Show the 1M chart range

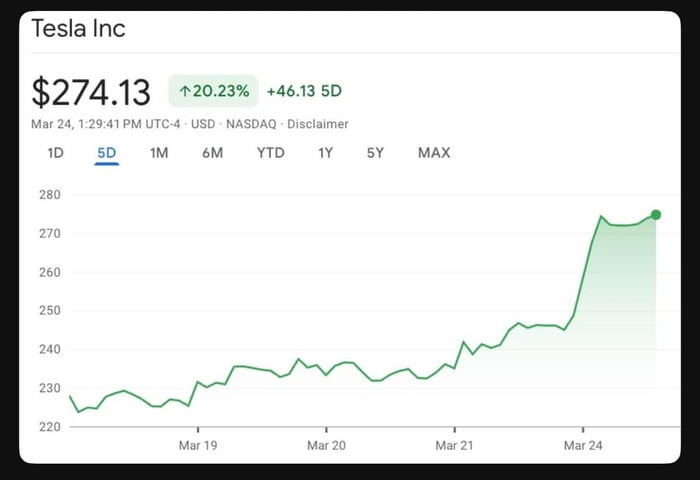pos(159,153)
